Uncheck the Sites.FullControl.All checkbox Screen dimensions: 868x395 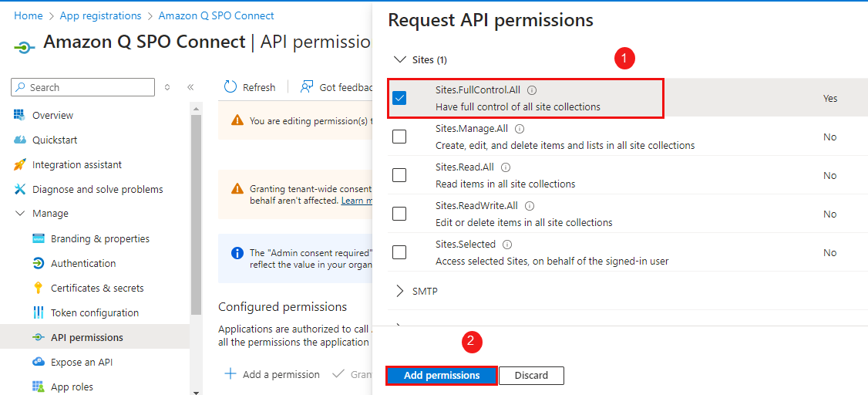[399, 98]
